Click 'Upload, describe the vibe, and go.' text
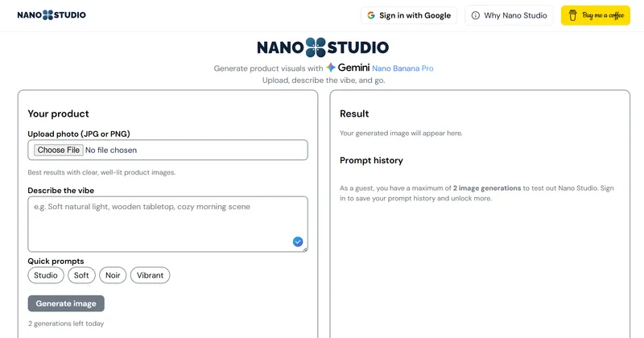 click(324, 80)
